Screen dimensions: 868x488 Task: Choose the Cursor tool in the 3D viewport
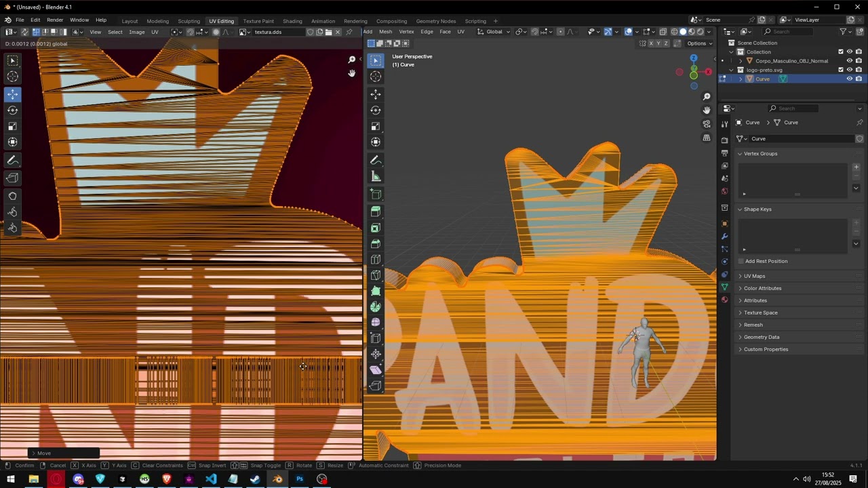click(376, 77)
